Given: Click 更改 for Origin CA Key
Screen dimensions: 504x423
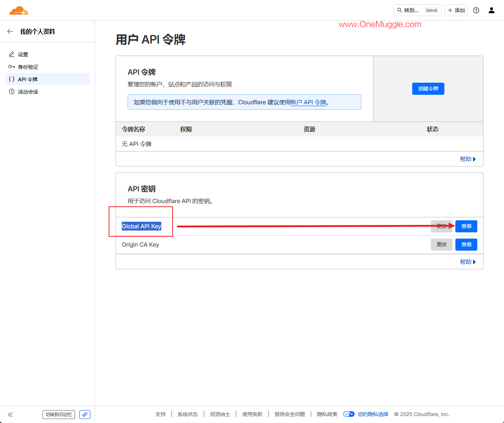Looking at the screenshot, I should pyautogui.click(x=441, y=244).
